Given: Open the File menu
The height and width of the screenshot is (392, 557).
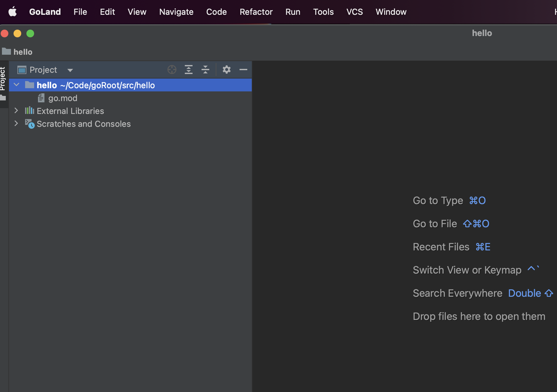Looking at the screenshot, I should click(80, 12).
